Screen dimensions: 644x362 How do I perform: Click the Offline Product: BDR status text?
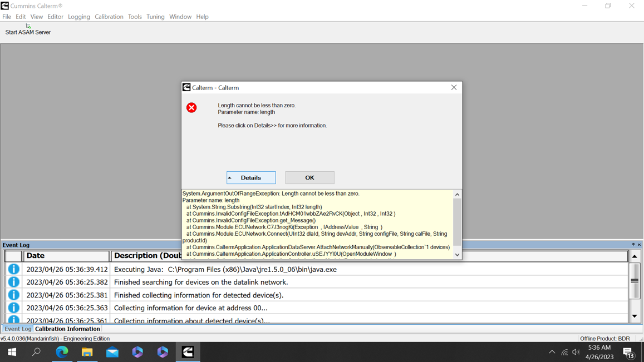point(604,339)
